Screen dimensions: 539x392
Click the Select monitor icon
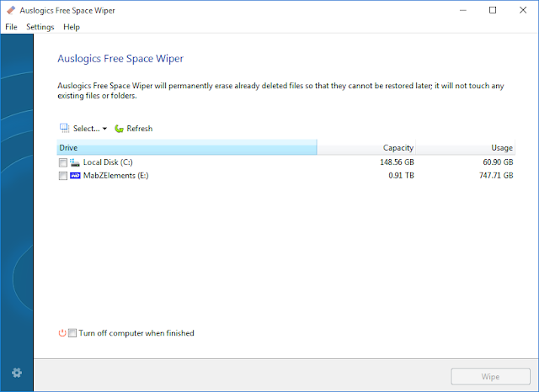(64, 129)
